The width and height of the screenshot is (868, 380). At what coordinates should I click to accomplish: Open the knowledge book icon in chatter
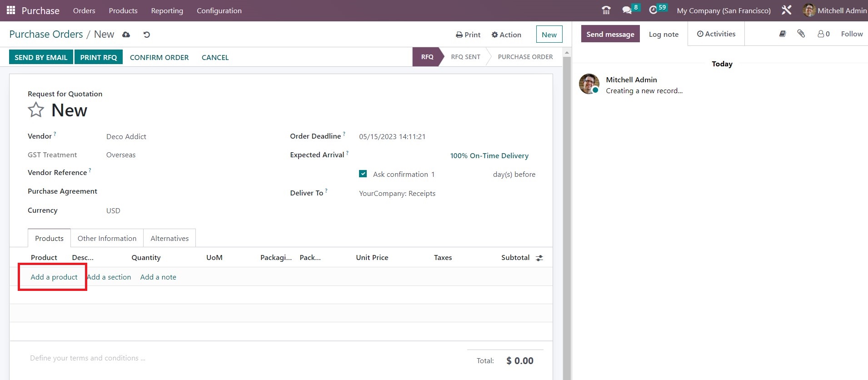tap(783, 34)
